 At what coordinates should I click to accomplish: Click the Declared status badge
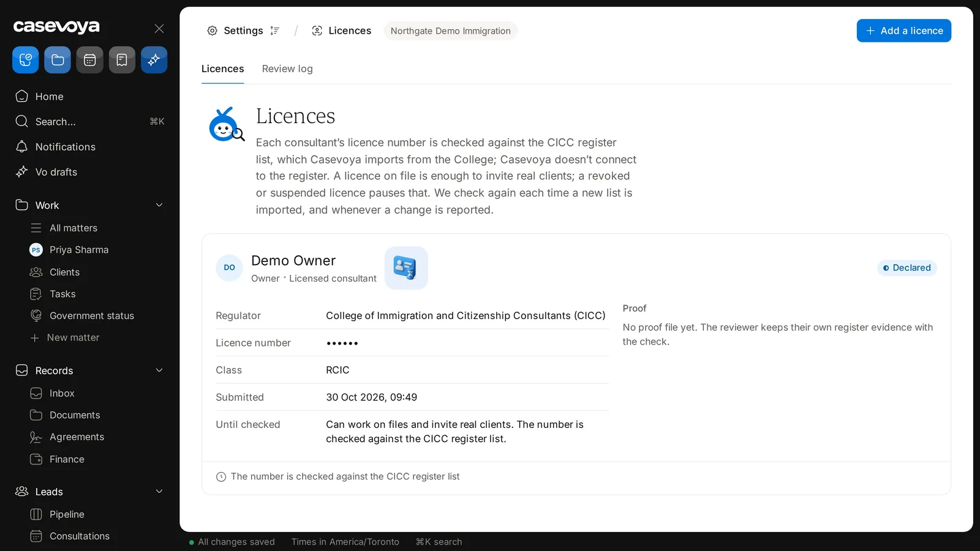pyautogui.click(x=907, y=268)
